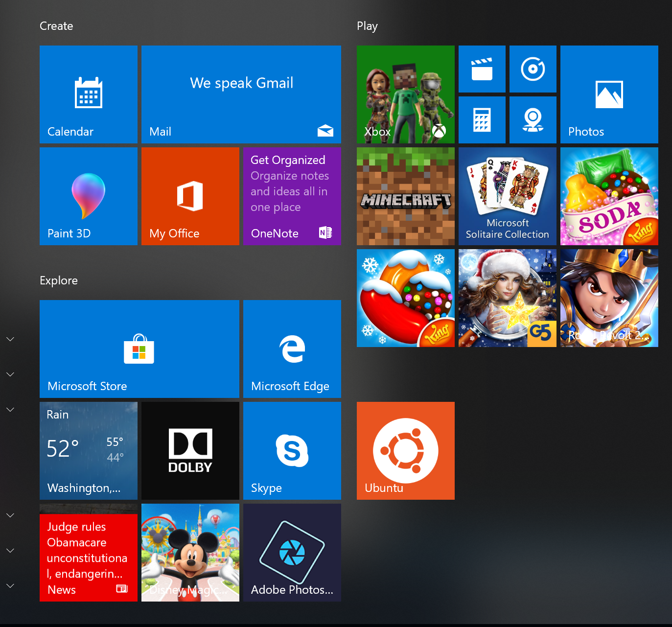
Task: Open the Maps small tile
Action: point(533,120)
